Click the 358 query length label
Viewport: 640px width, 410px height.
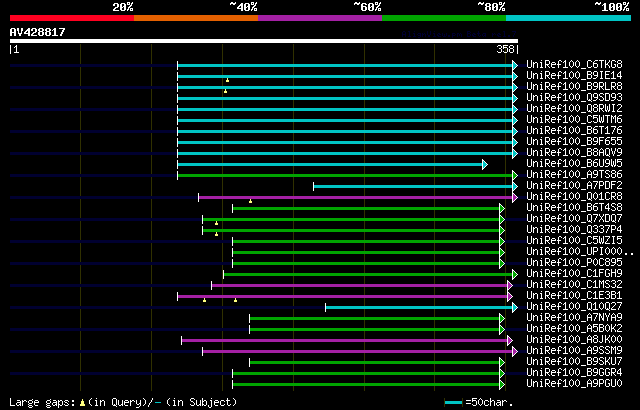[505, 49]
